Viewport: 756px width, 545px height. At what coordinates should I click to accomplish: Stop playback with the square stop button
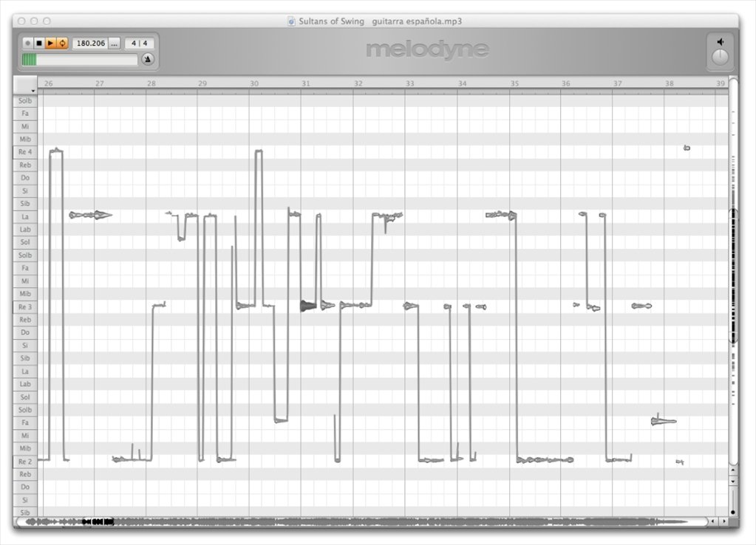[39, 44]
